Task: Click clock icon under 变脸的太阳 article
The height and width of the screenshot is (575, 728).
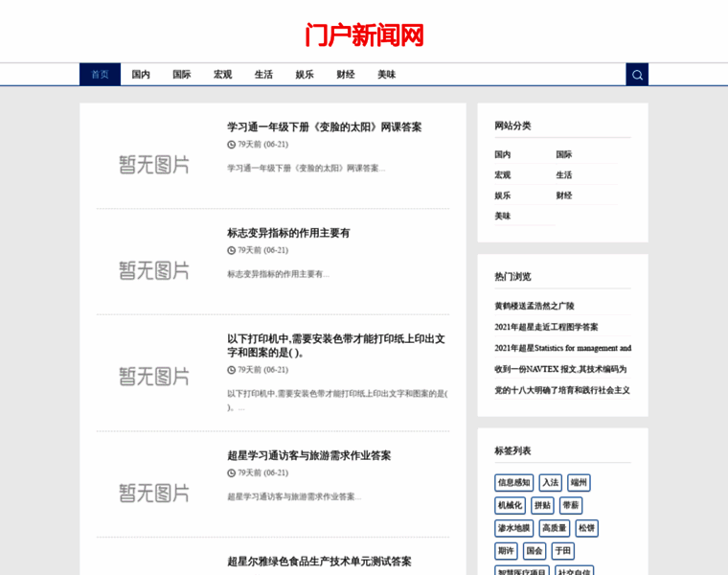Action: click(231, 145)
